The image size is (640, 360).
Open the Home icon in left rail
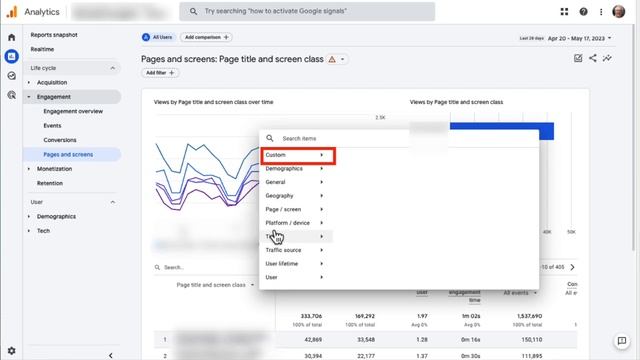(x=11, y=38)
